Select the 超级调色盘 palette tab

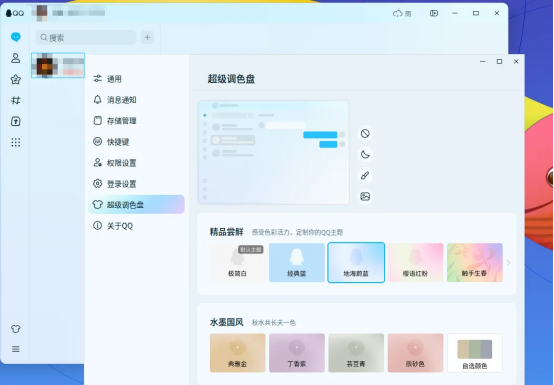click(136, 205)
